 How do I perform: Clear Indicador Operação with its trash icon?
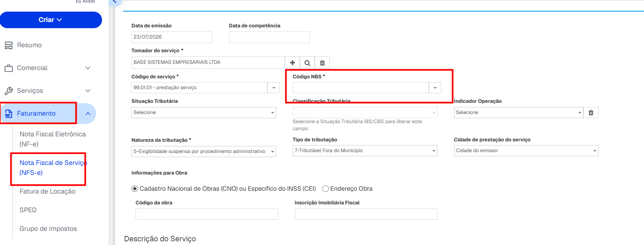[x=591, y=112]
